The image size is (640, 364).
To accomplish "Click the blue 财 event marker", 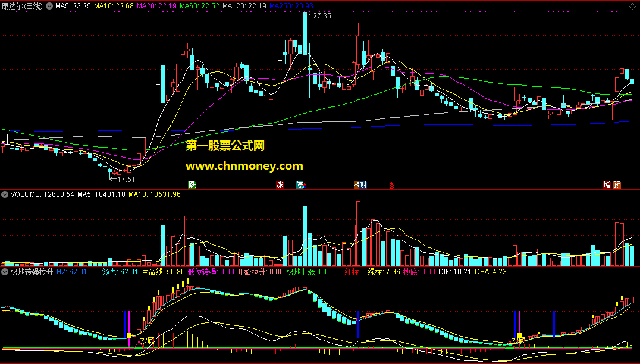I will click(363, 185).
